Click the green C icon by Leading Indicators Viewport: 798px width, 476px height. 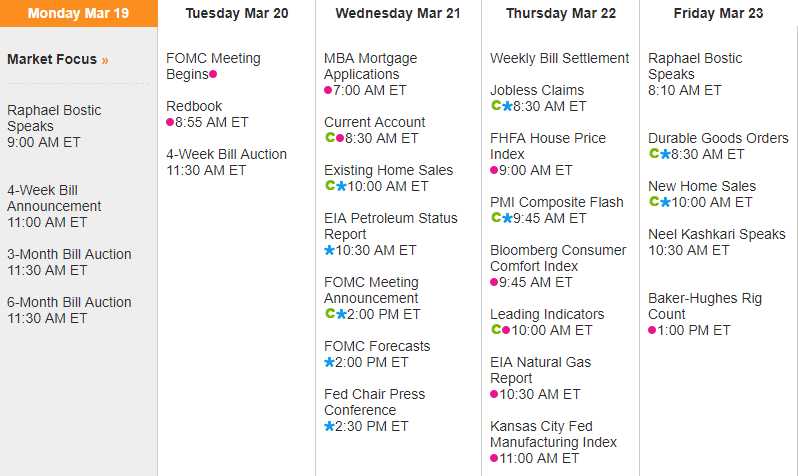point(496,330)
